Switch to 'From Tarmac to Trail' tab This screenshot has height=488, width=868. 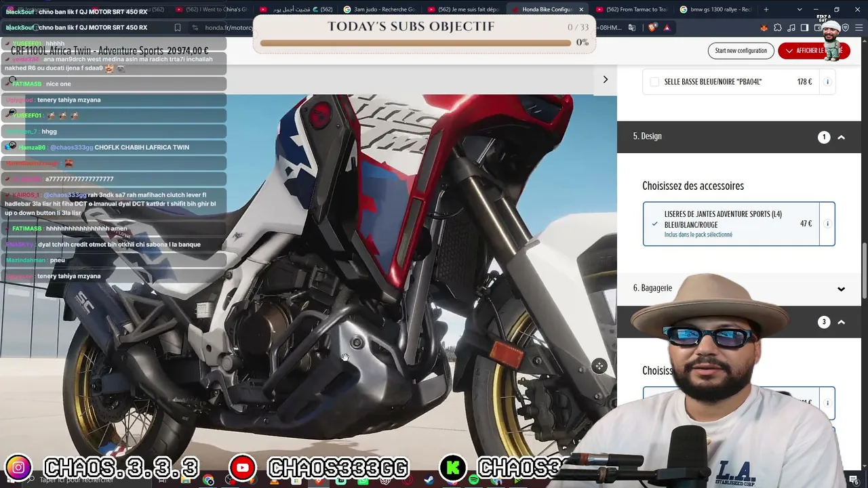click(632, 9)
